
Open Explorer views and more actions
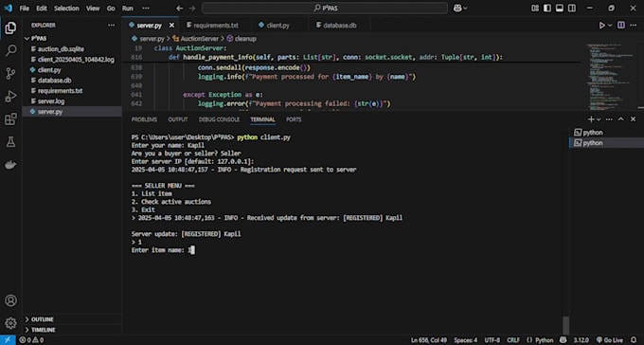tap(112, 25)
